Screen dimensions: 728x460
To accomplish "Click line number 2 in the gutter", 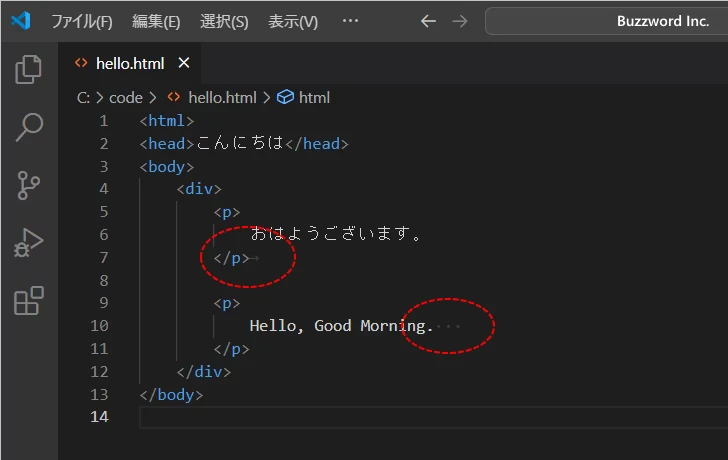I will tap(104, 143).
